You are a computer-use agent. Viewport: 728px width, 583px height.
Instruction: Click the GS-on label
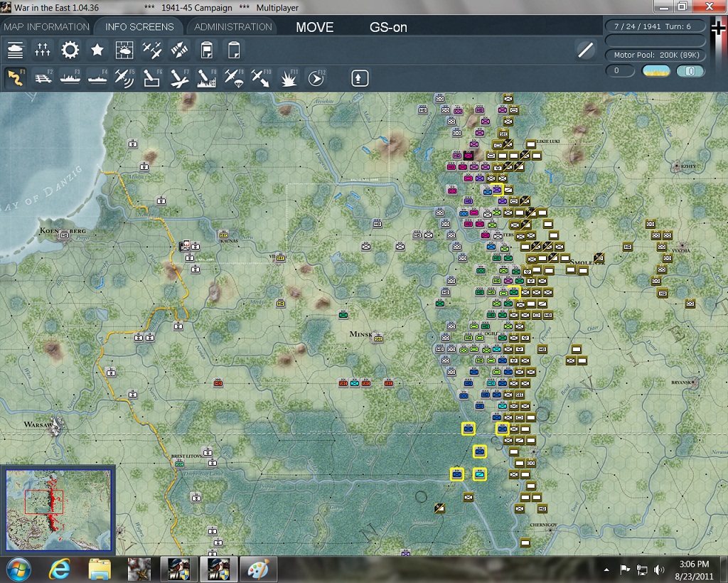click(388, 28)
